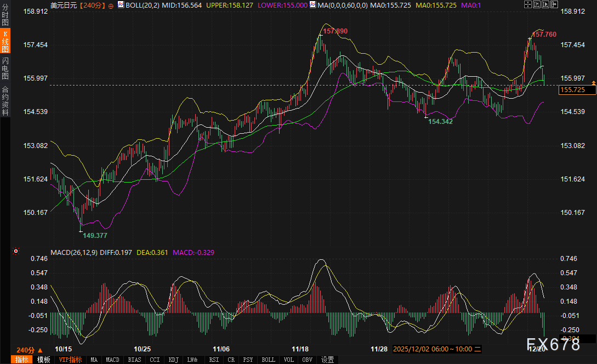Click the MA indicator icon in header
This screenshot has height=364, width=597.
click(312, 5)
